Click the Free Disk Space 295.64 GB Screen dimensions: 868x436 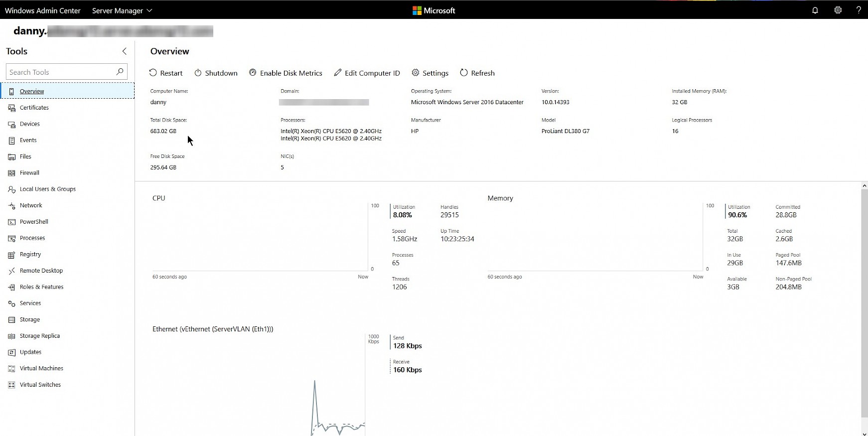click(x=163, y=167)
